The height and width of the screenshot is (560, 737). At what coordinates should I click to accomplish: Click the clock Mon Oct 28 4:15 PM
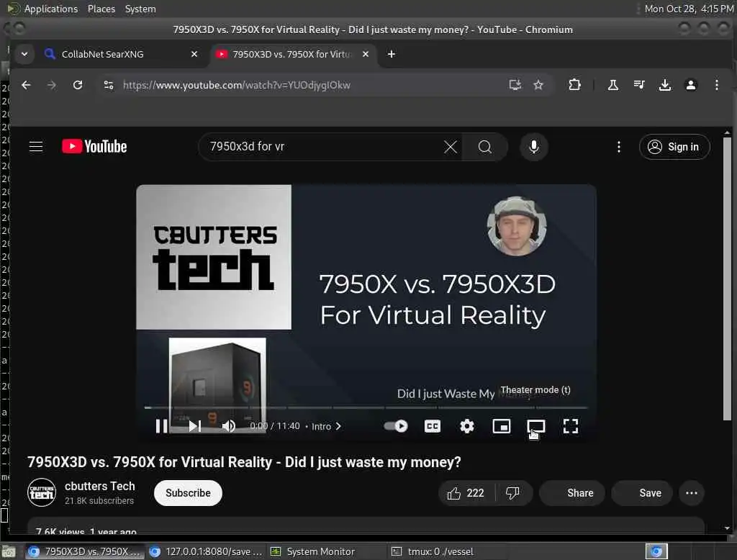point(688,9)
